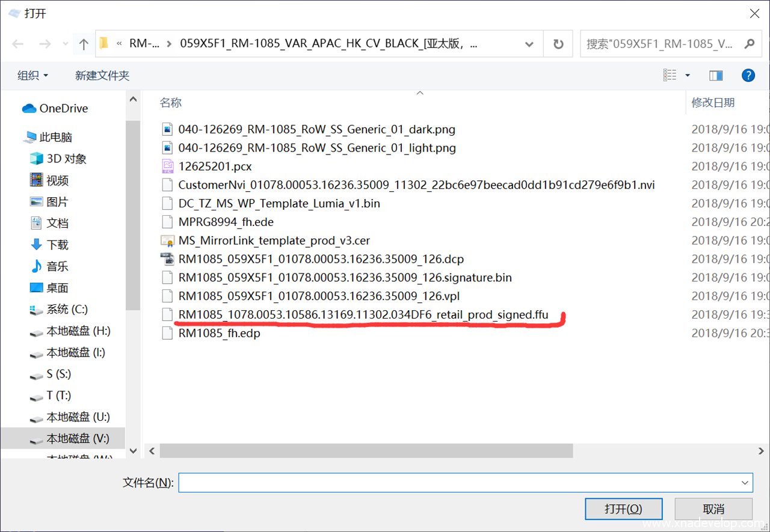
Task: Click the Refresh button in address bar
Action: coord(558,44)
